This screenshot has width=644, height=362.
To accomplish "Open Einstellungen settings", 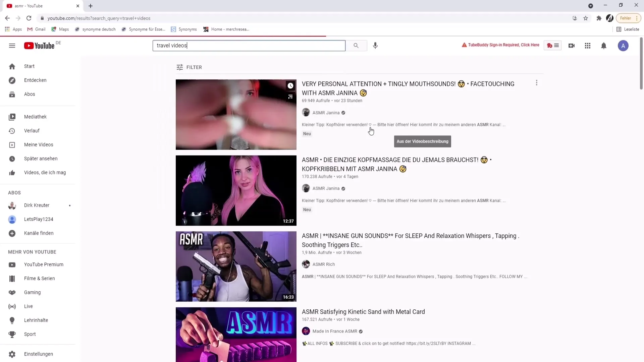I will [38, 354].
